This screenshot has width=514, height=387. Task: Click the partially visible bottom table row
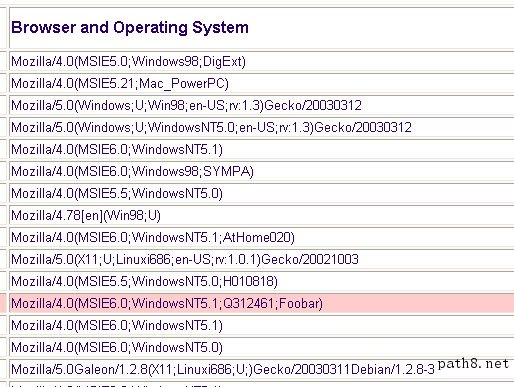coord(262,384)
